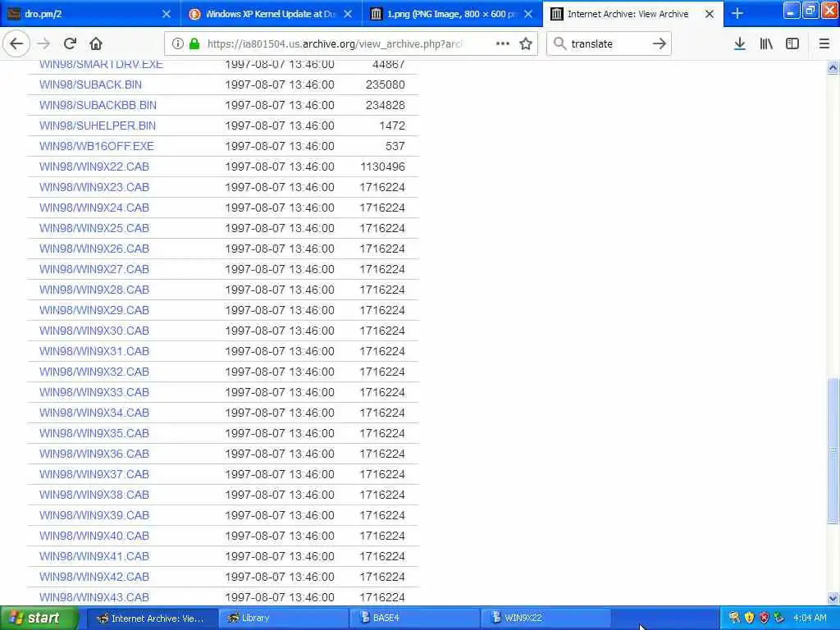Switch to the WIN9X22 taskbar window
Viewport: 840px width, 630px height.
pos(546,619)
